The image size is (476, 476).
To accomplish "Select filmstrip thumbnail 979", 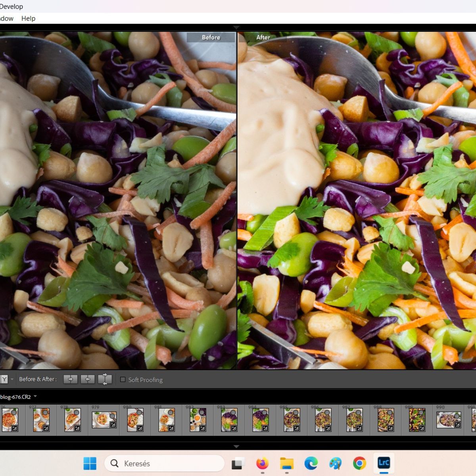I will point(104,420).
